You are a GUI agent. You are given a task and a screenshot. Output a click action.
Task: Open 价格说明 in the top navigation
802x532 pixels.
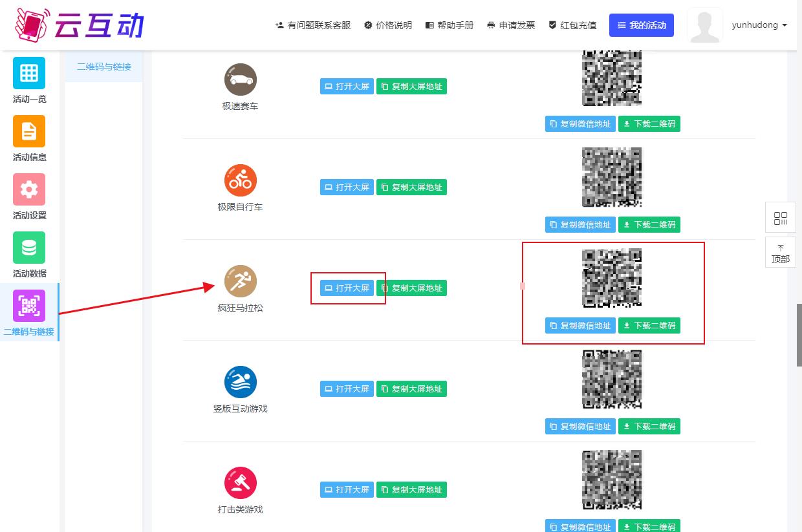point(388,25)
